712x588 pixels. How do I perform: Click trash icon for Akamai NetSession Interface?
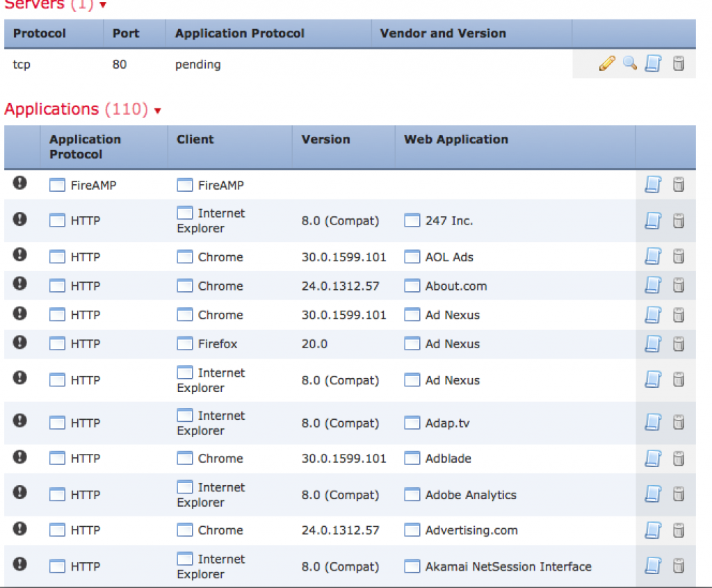[679, 565]
